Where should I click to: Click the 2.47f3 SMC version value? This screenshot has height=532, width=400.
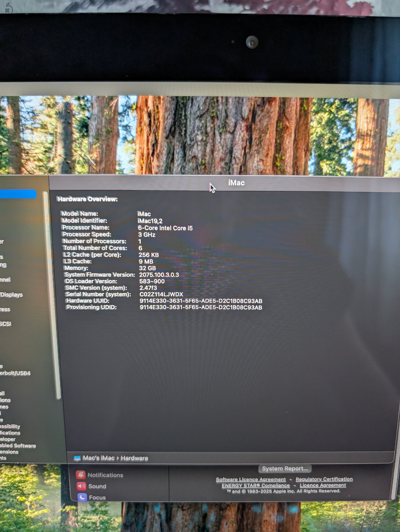point(148,288)
